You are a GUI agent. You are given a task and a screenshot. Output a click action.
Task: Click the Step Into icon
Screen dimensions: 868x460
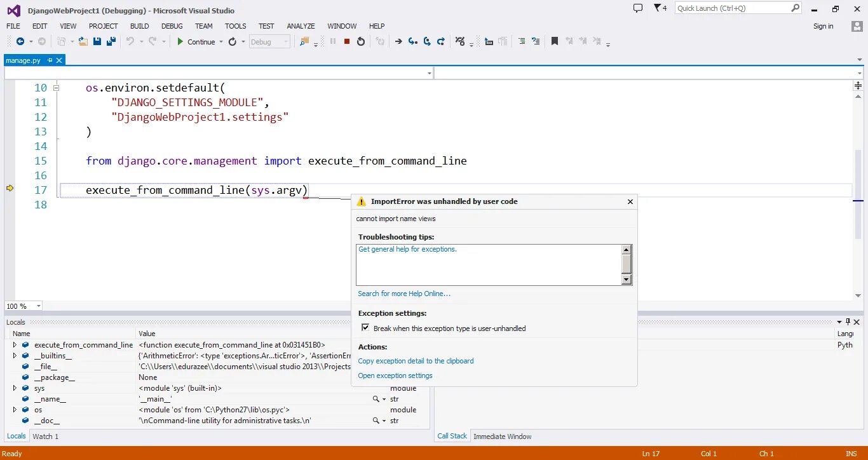(x=413, y=41)
